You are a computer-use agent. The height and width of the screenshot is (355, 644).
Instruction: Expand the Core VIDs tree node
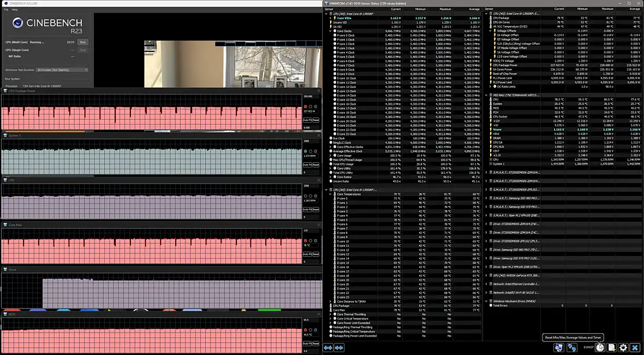click(330, 18)
